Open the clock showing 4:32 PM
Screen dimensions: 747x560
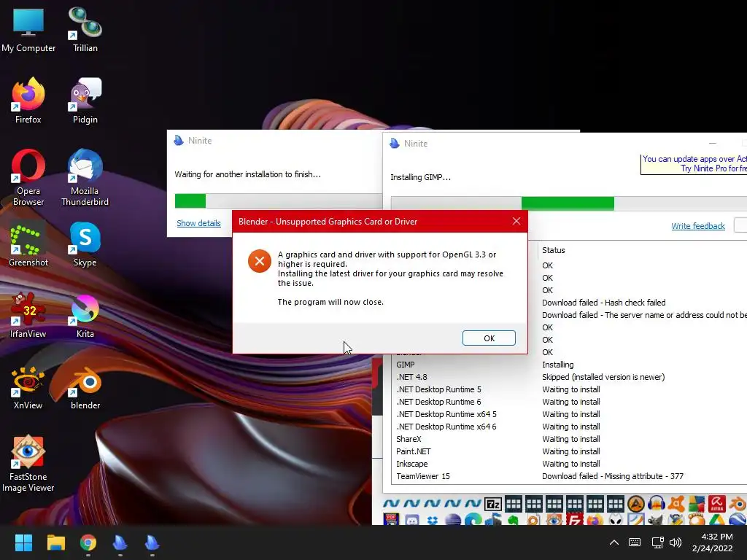pos(712,542)
